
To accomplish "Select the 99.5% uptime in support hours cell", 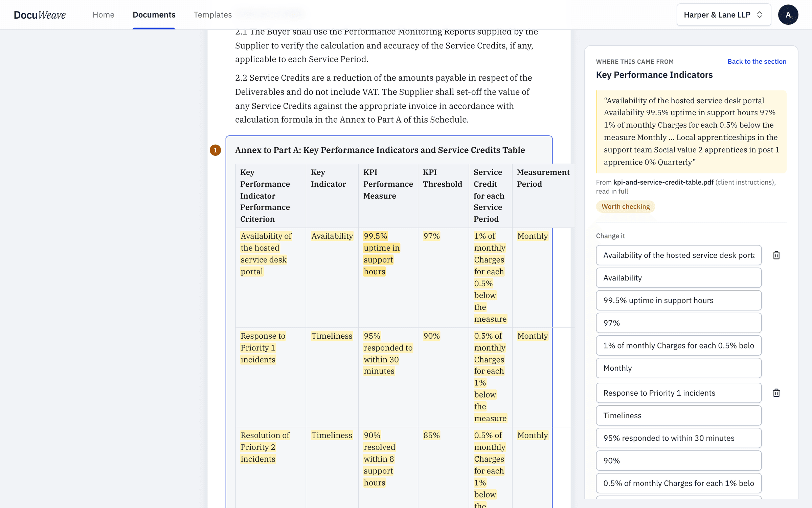I will point(388,278).
